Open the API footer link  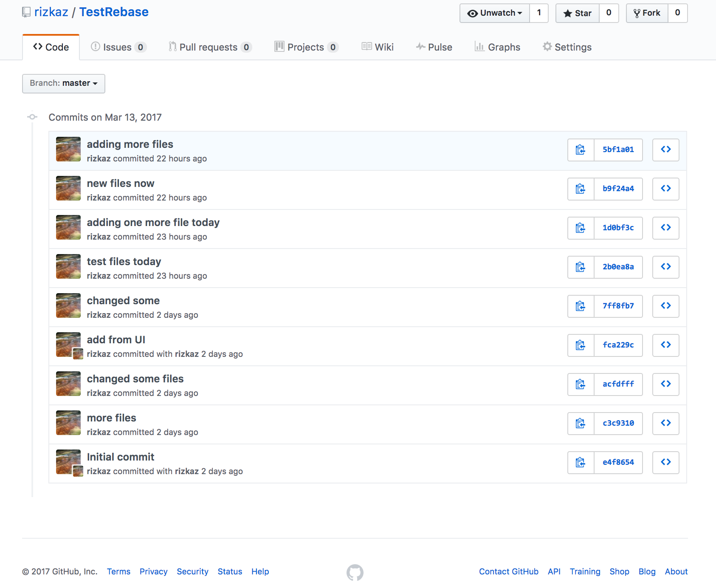tap(554, 572)
